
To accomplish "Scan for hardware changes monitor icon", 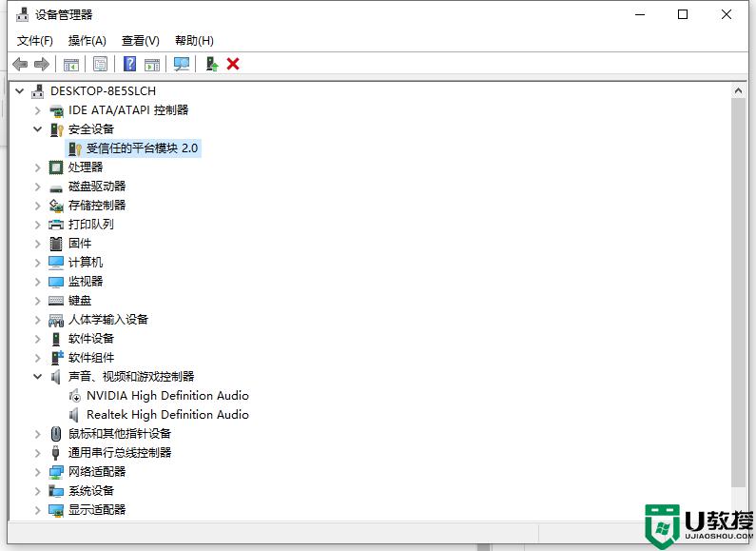I will click(182, 64).
